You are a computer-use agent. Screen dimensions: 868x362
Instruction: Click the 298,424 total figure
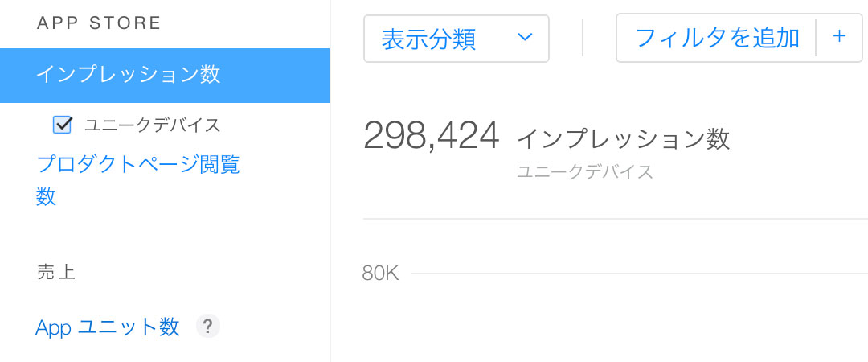pyautogui.click(x=432, y=136)
